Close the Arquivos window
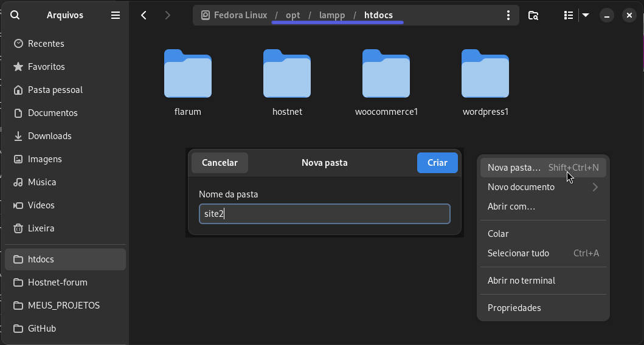Image resolution: width=644 pixels, height=345 pixels. (x=629, y=16)
